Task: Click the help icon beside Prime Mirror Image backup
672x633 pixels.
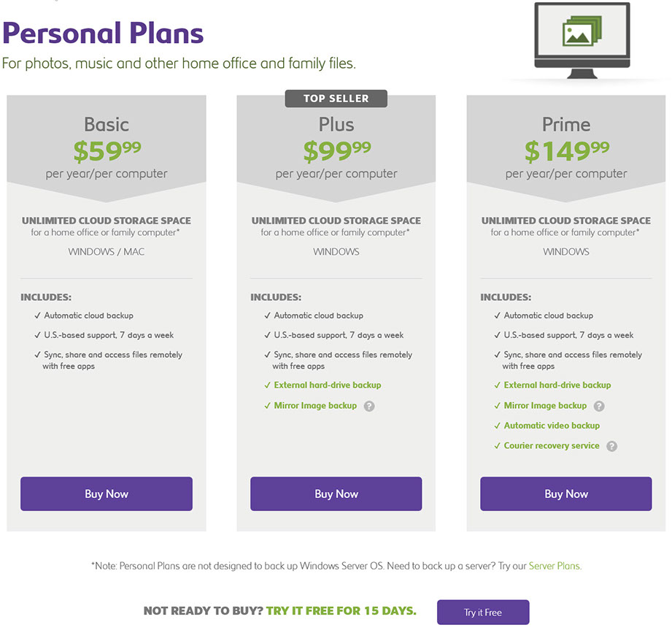Action: (599, 406)
